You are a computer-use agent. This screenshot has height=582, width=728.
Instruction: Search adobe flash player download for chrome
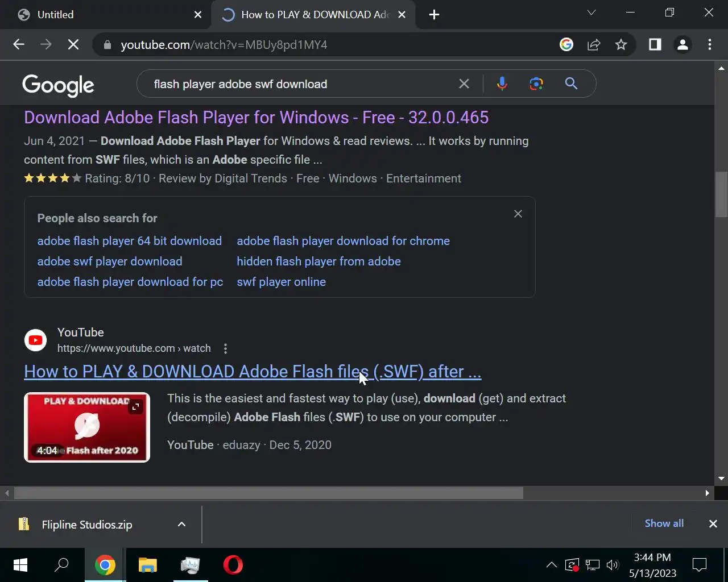(x=343, y=241)
